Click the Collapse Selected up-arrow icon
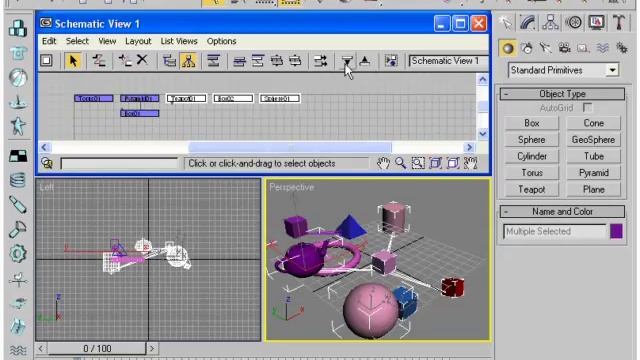This screenshot has width=640, height=360. [364, 61]
